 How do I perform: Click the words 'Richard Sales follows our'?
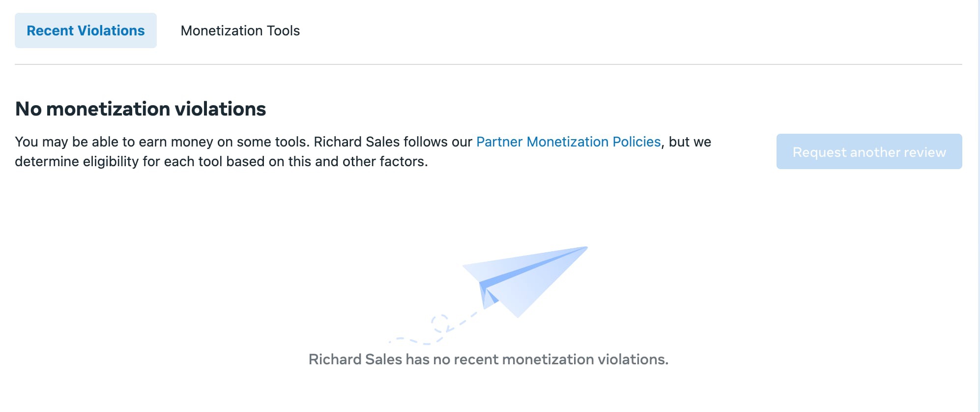pos(393,142)
